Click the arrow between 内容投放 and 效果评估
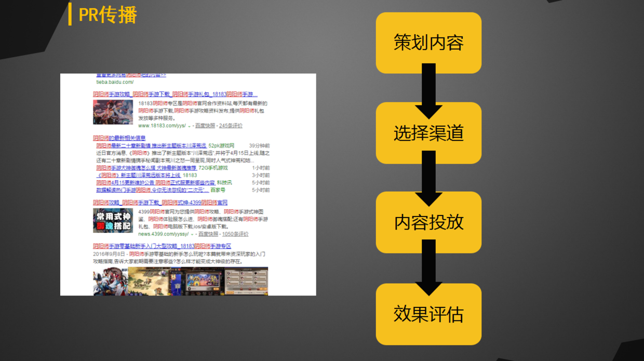Viewport: 644px width, 361px height. point(428,267)
